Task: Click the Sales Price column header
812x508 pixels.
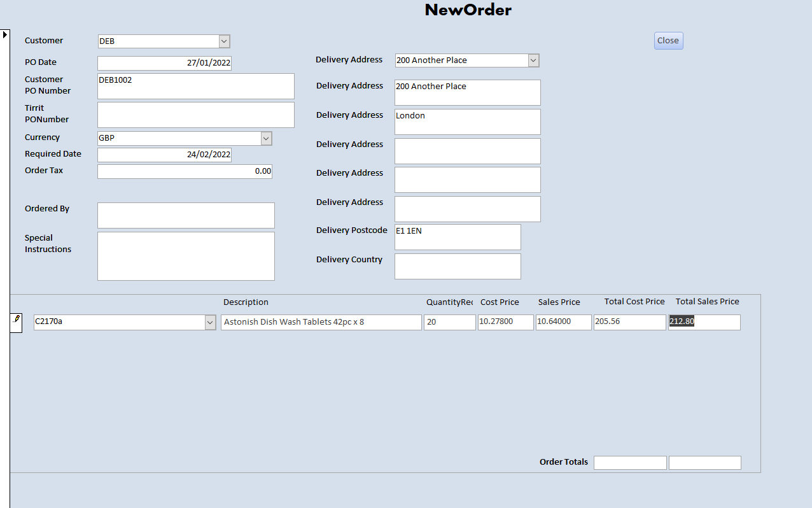Action: (x=559, y=302)
